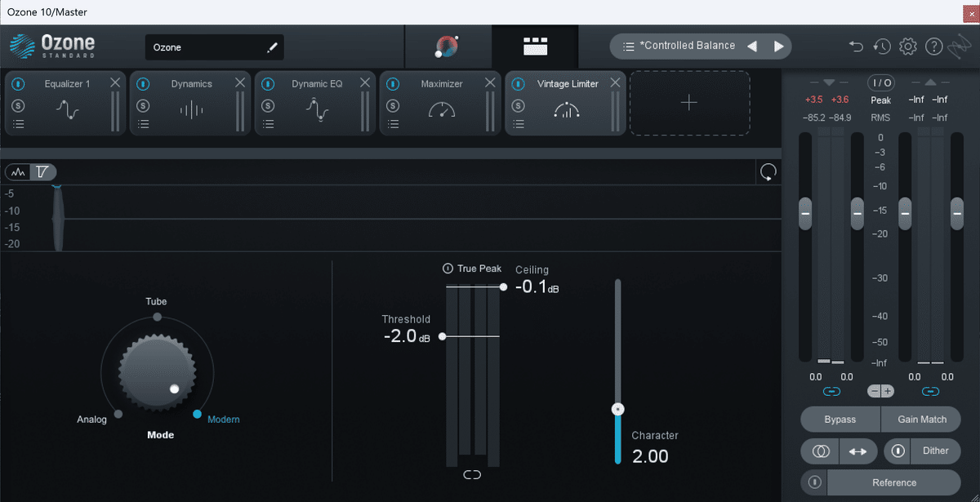Select the Dynamic EQ module tile

point(315,103)
